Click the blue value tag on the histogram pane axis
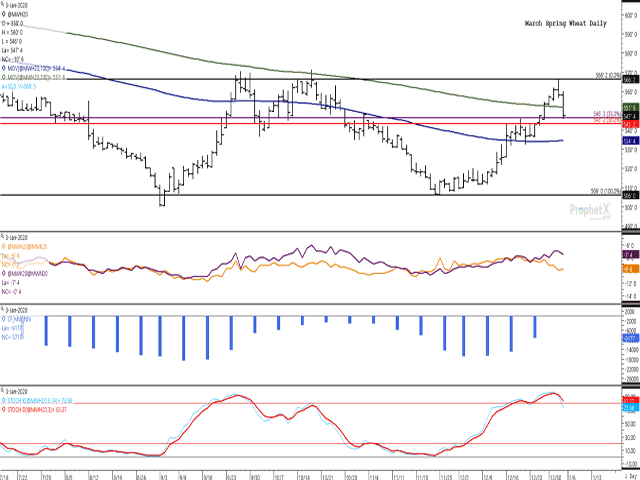The image size is (640, 480). click(630, 338)
